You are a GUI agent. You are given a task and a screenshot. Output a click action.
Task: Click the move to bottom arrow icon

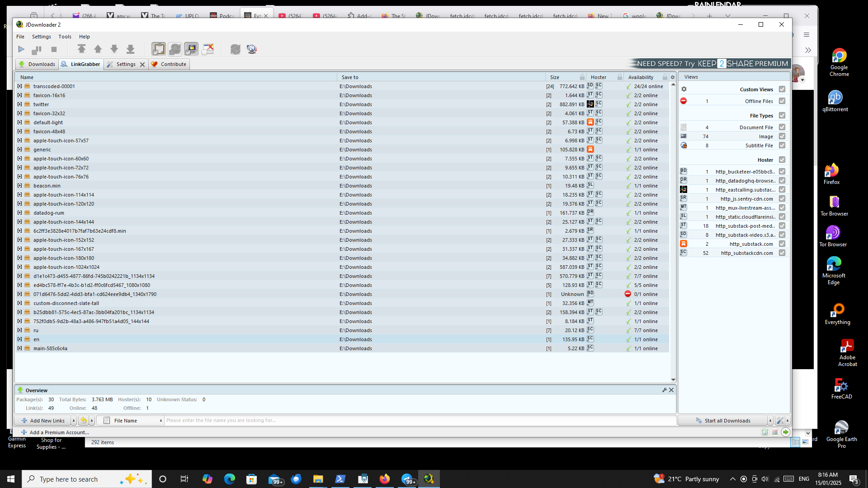[x=130, y=49]
